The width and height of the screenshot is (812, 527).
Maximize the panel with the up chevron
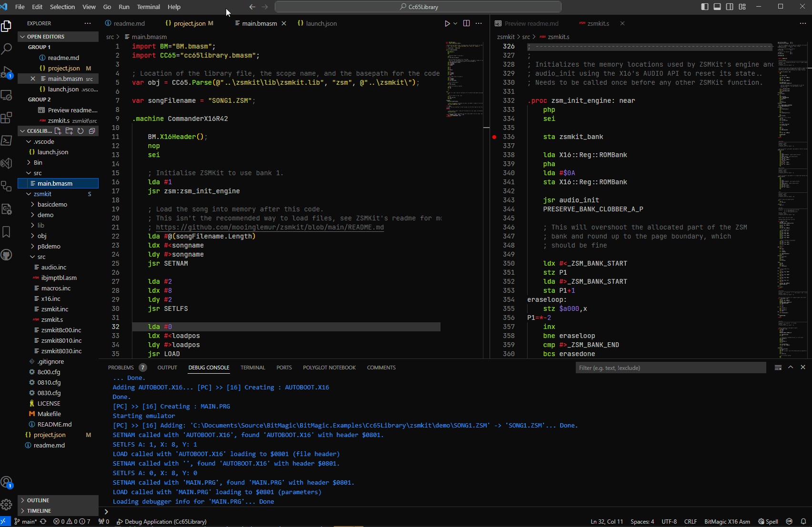[791, 367]
